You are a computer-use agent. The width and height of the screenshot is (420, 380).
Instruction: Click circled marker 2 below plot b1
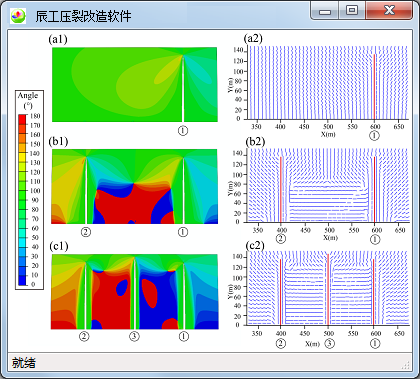(86, 232)
